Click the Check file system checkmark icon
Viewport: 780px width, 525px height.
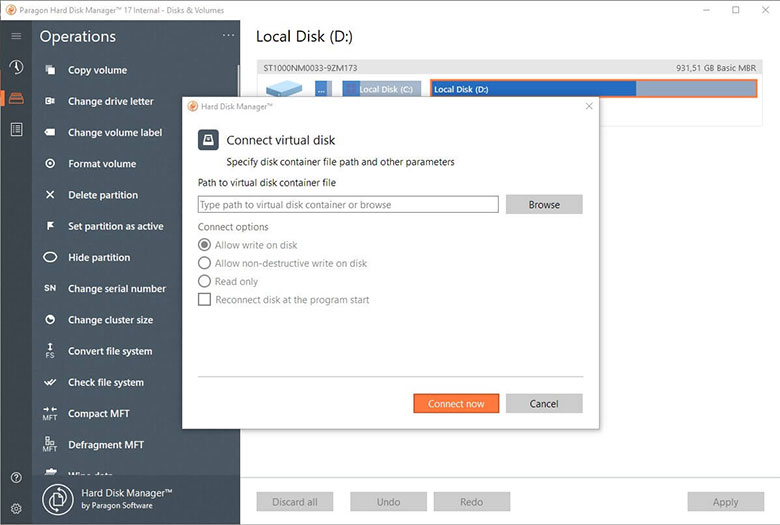click(50, 382)
